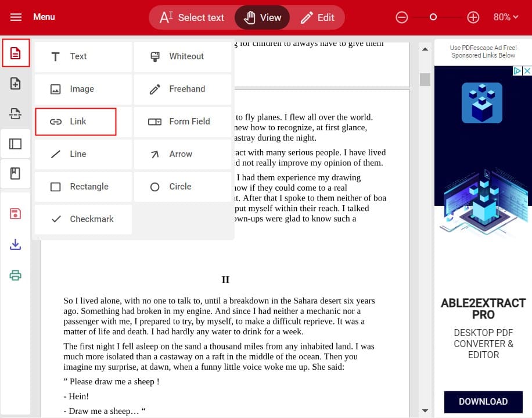Click the save floppy disk icon
The image size is (532, 418).
pyautogui.click(x=16, y=213)
